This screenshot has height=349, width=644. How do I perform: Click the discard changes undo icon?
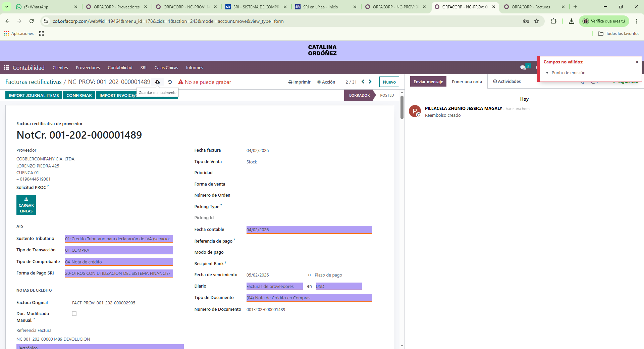point(170,82)
